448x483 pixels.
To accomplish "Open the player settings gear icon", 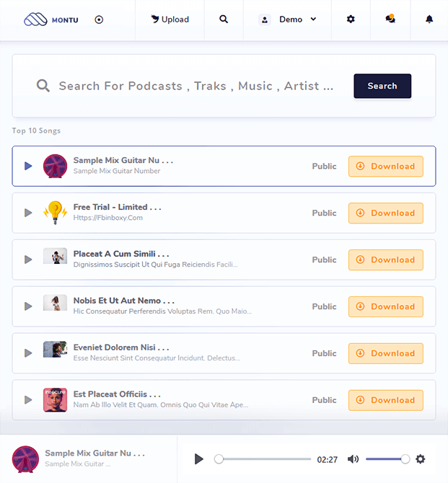I will click(x=421, y=459).
